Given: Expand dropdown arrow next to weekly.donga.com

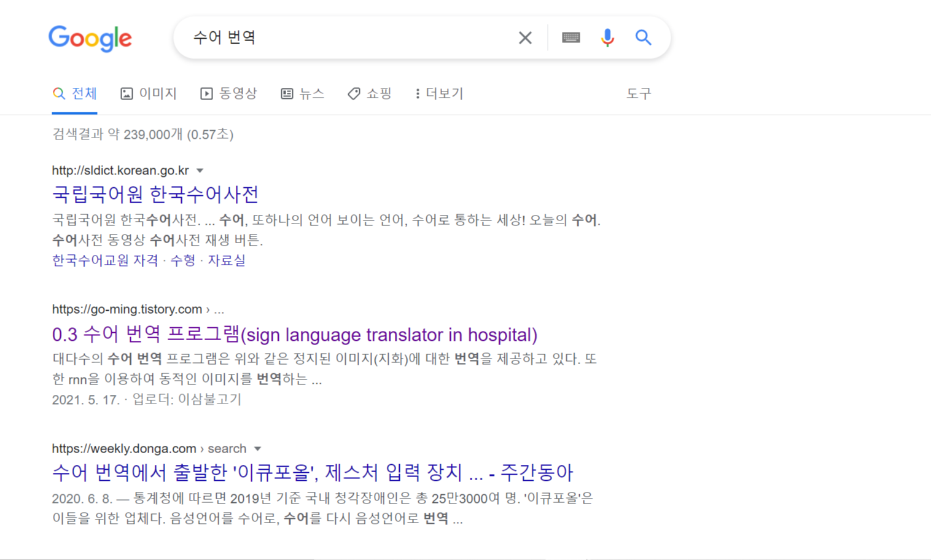Looking at the screenshot, I should 257,449.
